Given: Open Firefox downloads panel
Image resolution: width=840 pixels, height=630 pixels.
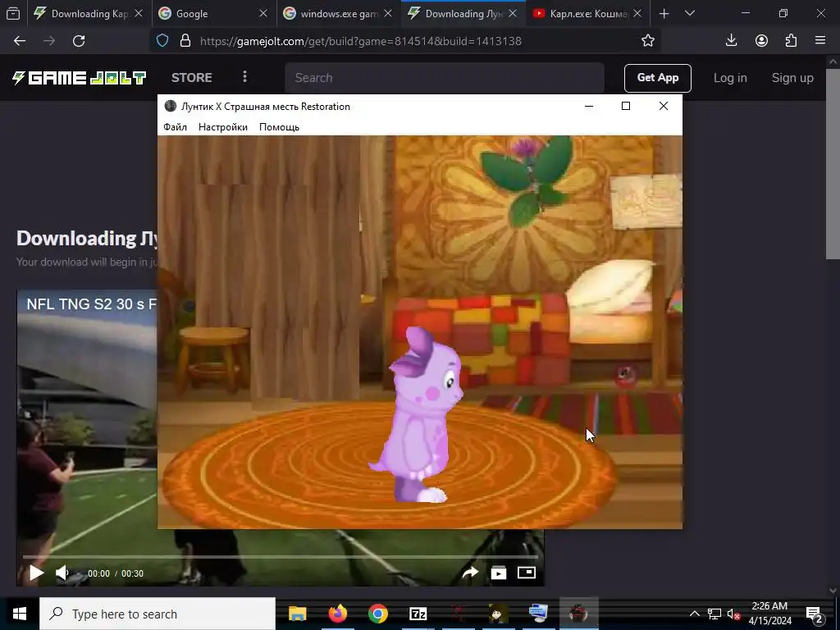Looking at the screenshot, I should [731, 41].
